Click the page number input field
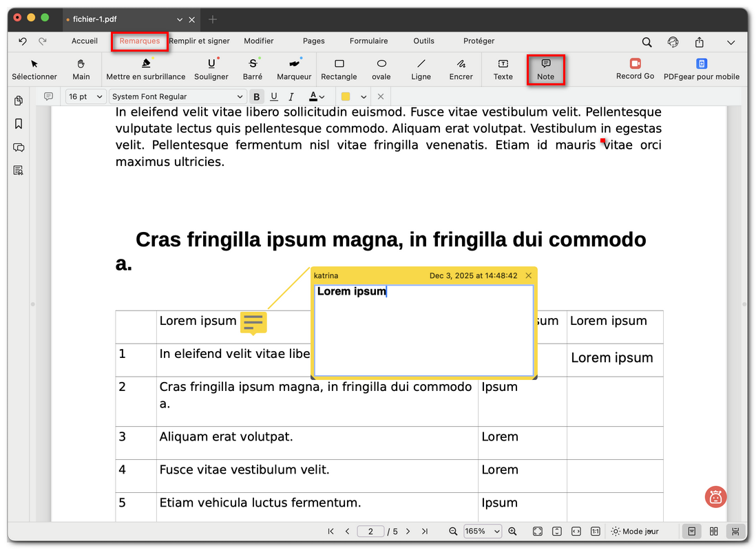Screen dimensions: 756x550 [x=371, y=531]
